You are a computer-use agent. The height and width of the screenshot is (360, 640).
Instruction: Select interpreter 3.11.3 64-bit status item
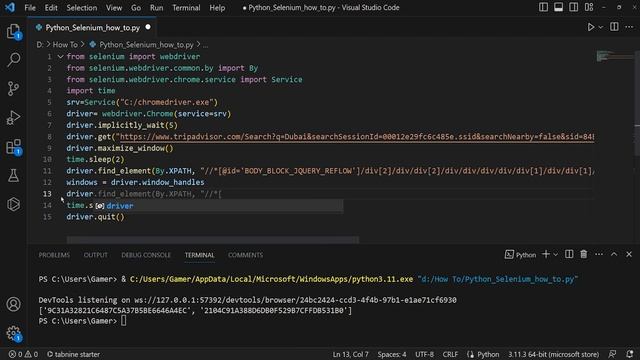click(553, 354)
